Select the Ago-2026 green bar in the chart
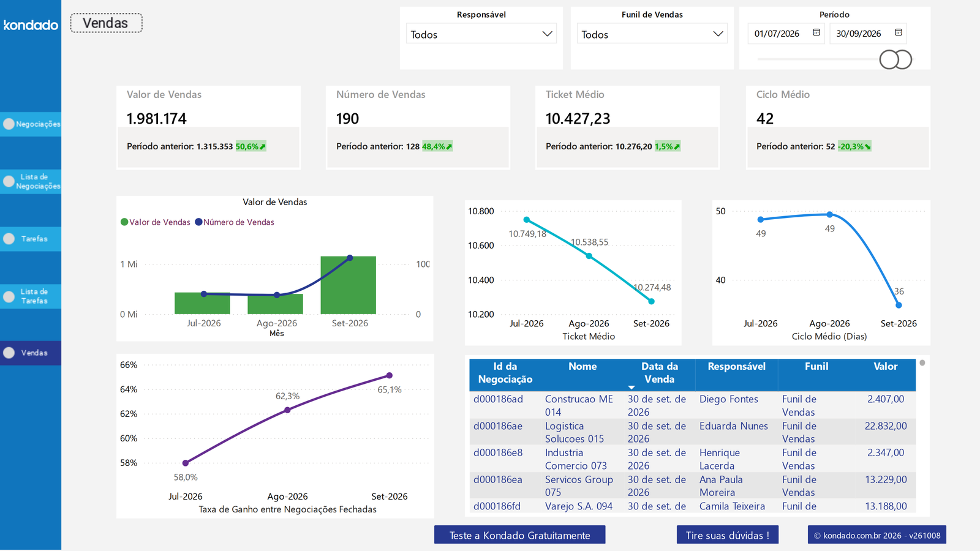 (276, 304)
